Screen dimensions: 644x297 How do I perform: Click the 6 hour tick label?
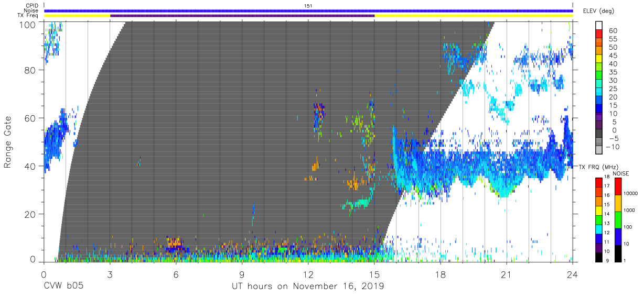click(176, 273)
